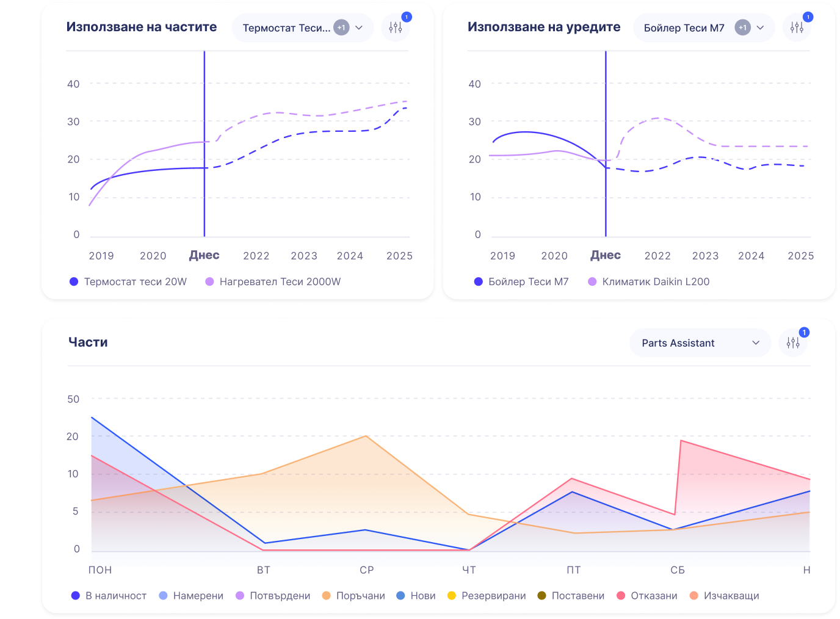
Task: Click ПТ axis label in Части chart
Action: tap(574, 570)
